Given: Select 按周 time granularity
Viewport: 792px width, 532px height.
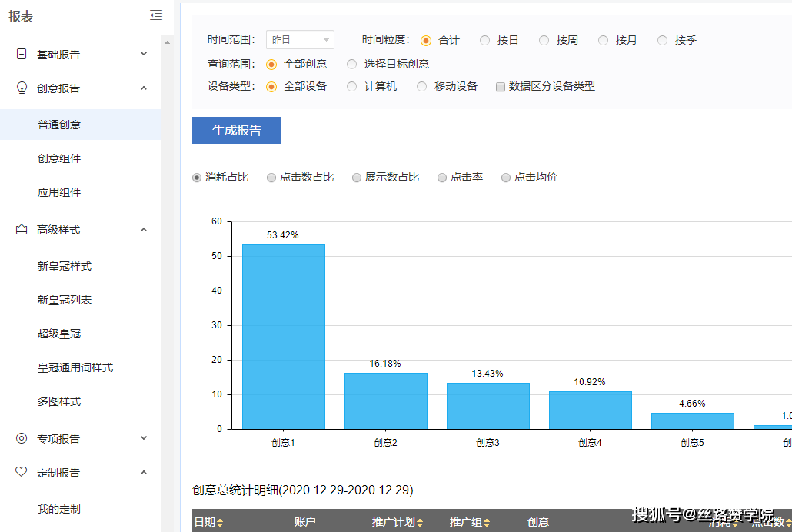Looking at the screenshot, I should coord(544,41).
